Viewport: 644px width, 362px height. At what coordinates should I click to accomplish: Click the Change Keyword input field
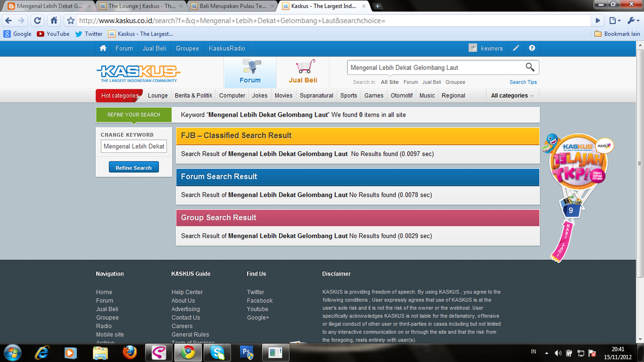click(x=134, y=146)
